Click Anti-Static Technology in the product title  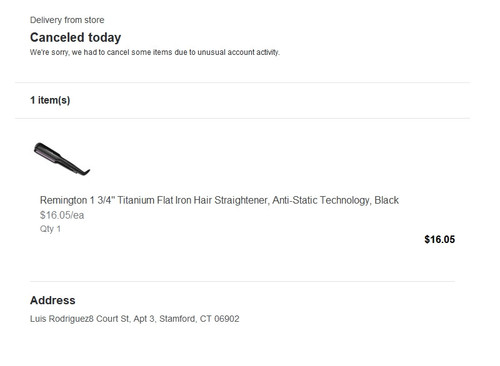(x=321, y=200)
